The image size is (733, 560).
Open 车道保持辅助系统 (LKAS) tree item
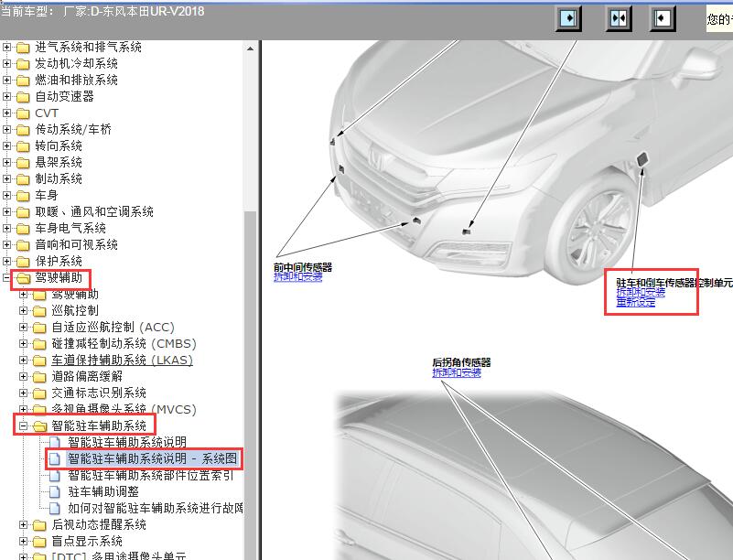[x=122, y=360]
